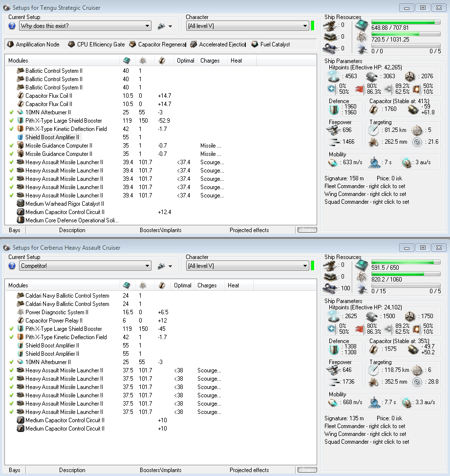This screenshot has width=450, height=476.
Task: Click Stats button in Cerberus window
Action: pos(307,470)
